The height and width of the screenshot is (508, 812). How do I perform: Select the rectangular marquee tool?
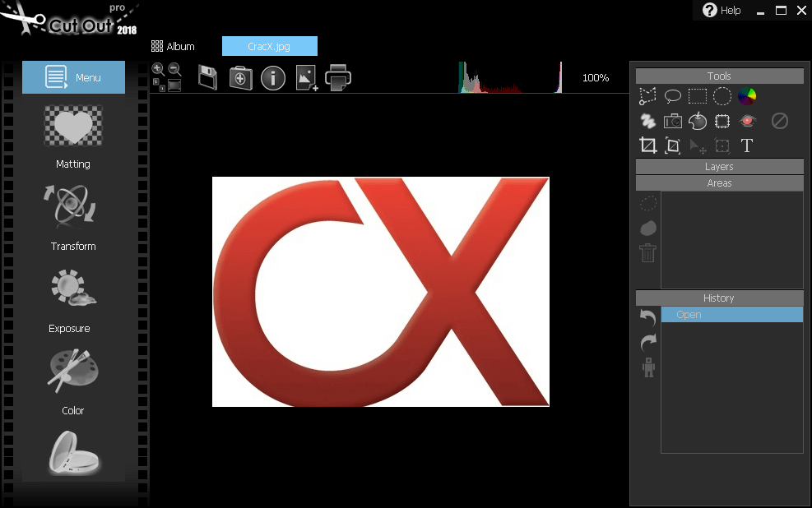click(698, 96)
